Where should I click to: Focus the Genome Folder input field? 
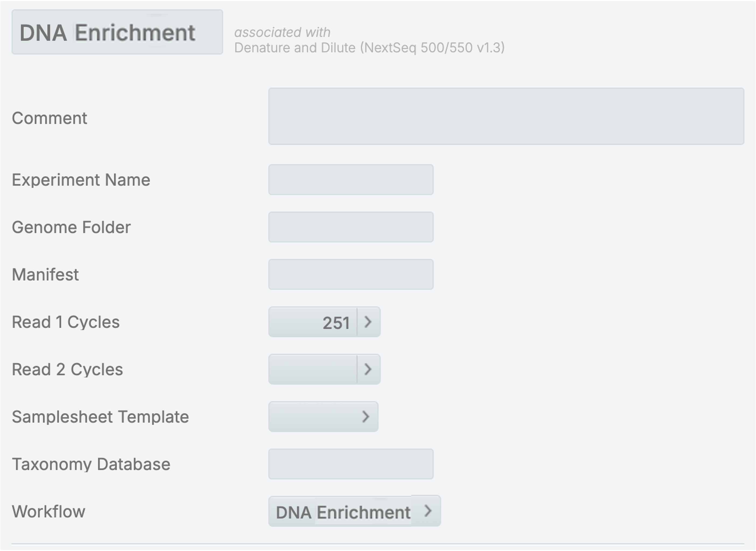click(x=351, y=227)
